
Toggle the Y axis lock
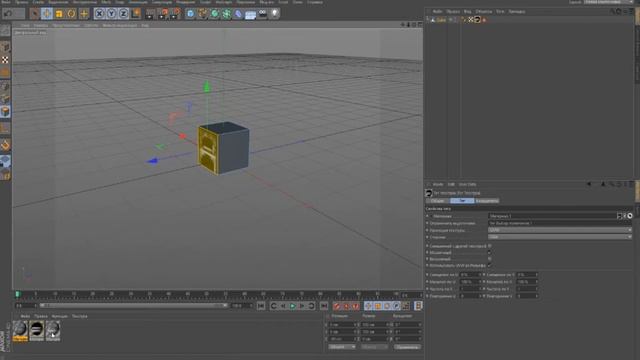pos(111,14)
